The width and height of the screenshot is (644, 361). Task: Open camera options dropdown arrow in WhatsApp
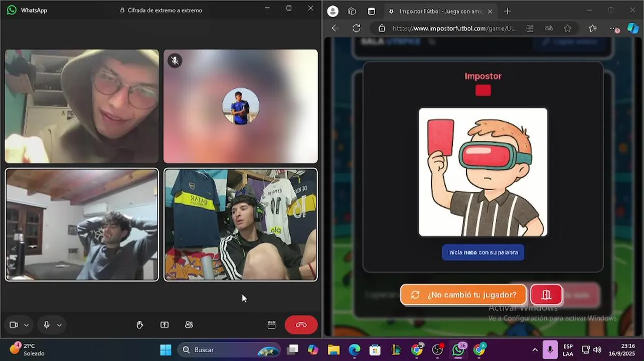click(26, 325)
